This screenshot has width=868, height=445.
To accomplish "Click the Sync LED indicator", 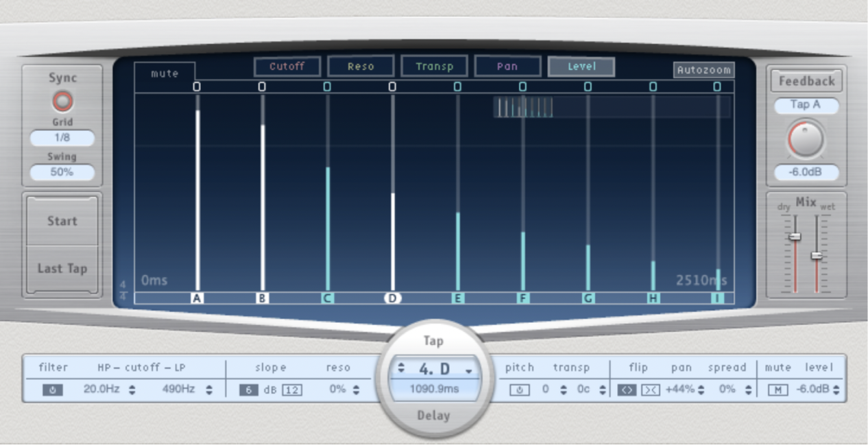I will tap(62, 100).
